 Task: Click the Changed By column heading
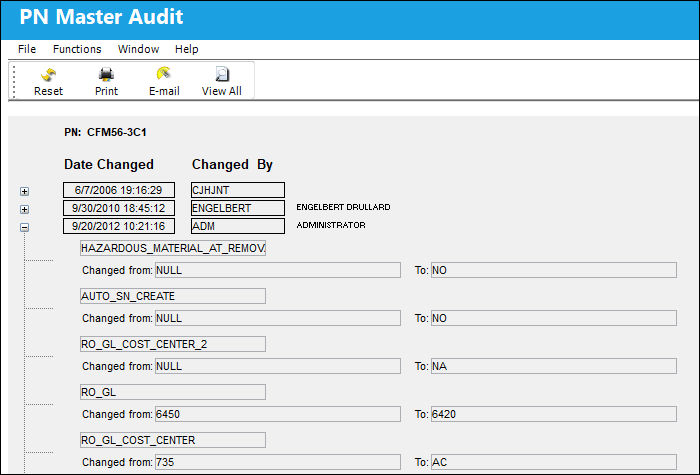(232, 164)
